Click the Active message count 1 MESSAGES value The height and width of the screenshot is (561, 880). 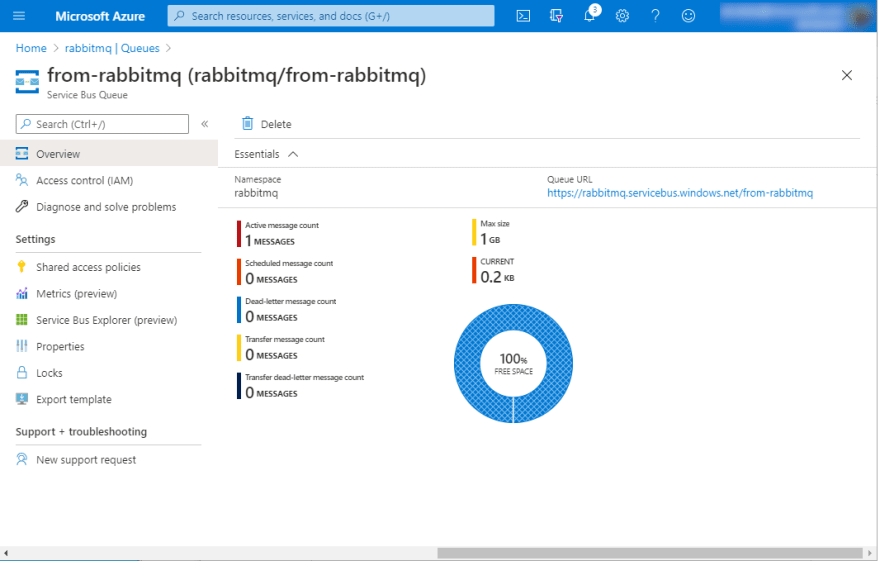[270, 241]
